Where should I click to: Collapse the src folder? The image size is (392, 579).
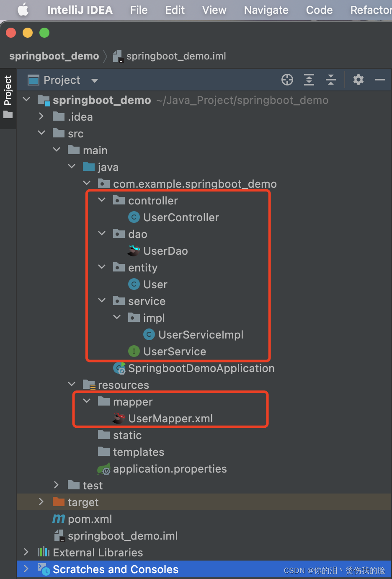pos(41,133)
